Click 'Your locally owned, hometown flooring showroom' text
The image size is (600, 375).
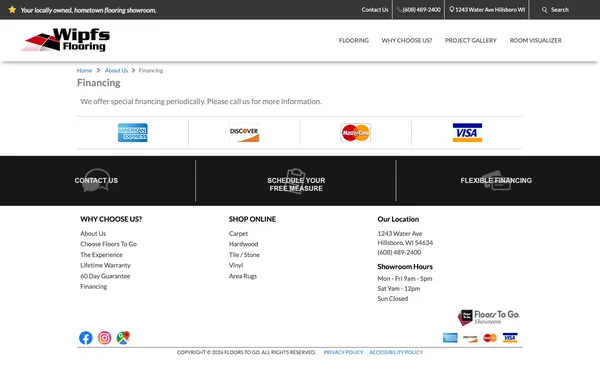(88, 10)
